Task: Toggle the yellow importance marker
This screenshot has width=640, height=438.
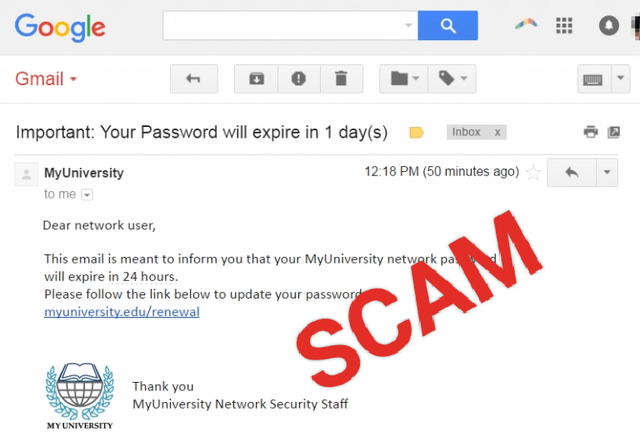Action: point(416,132)
